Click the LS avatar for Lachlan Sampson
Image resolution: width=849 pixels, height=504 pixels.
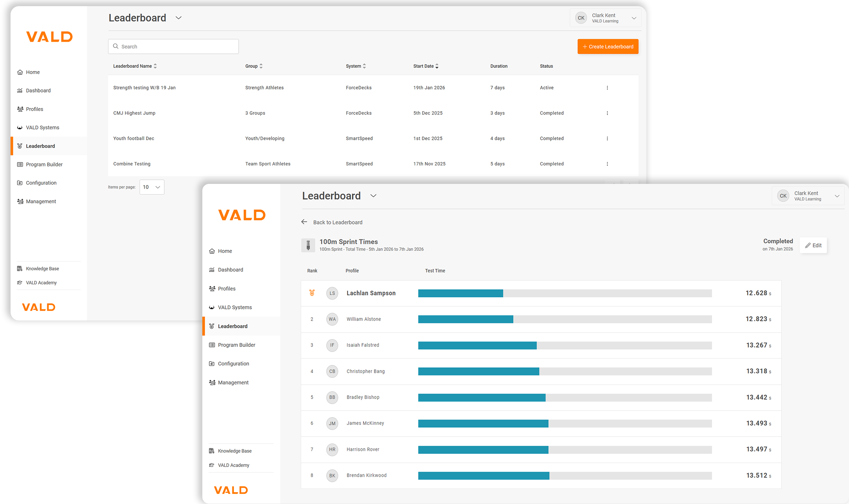[x=332, y=293]
